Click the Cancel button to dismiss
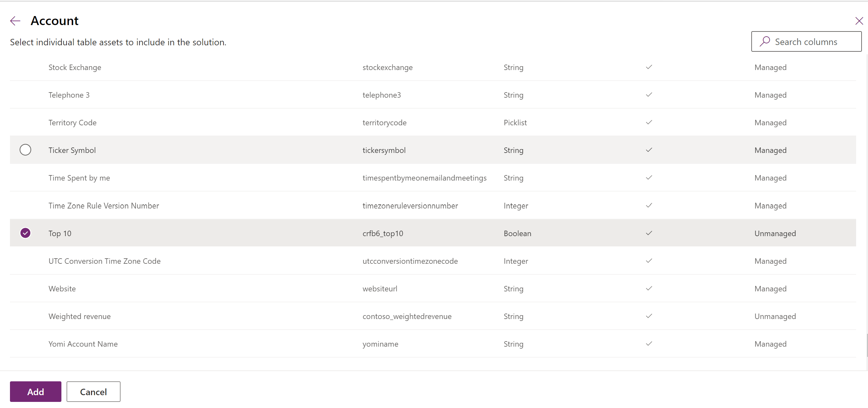This screenshot has height=408, width=868. (x=93, y=391)
